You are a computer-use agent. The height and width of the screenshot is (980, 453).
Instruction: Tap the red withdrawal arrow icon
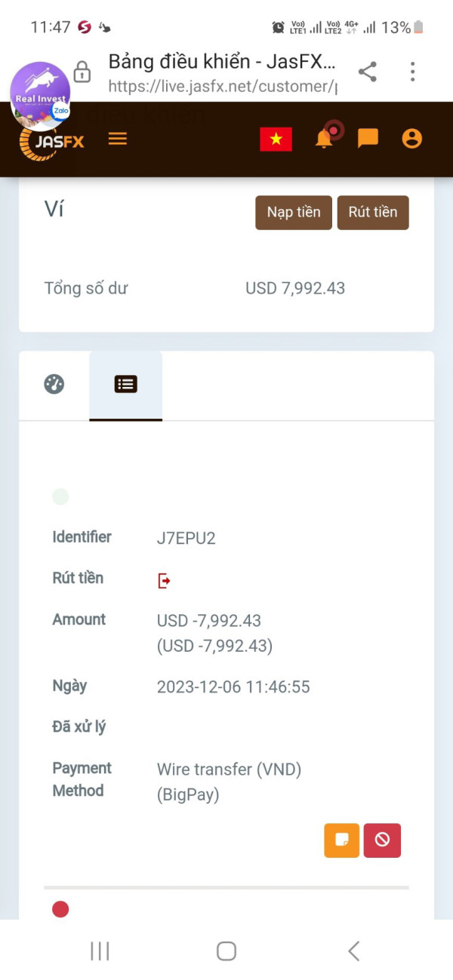[x=164, y=580]
